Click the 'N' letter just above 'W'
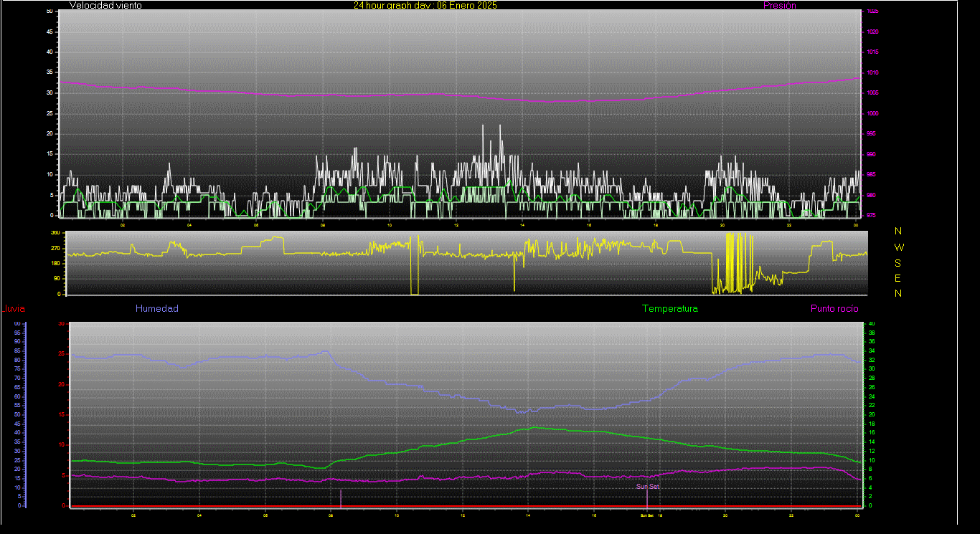The width and height of the screenshot is (980, 534). pos(899,231)
